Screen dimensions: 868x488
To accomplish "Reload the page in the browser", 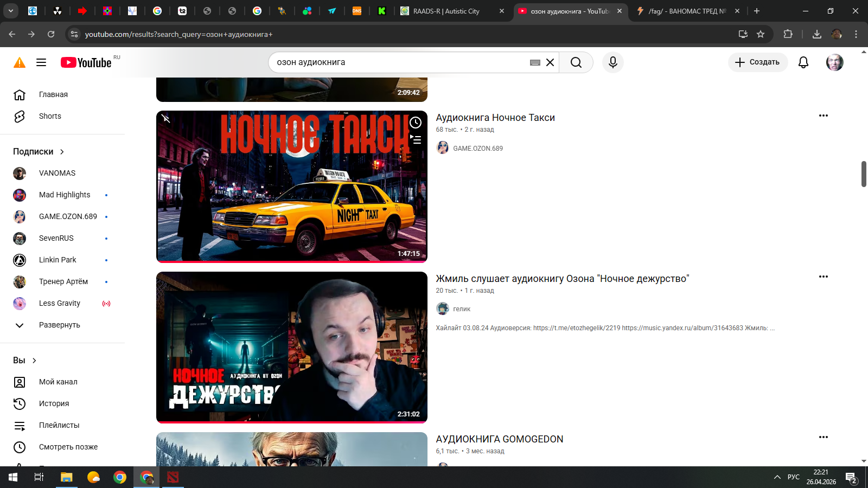I will 51,34.
